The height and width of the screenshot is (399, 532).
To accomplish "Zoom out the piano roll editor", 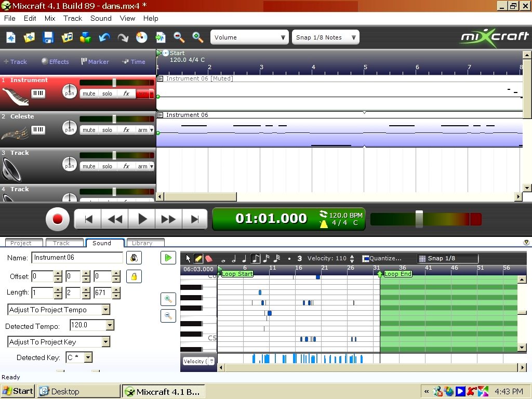I will [x=168, y=316].
